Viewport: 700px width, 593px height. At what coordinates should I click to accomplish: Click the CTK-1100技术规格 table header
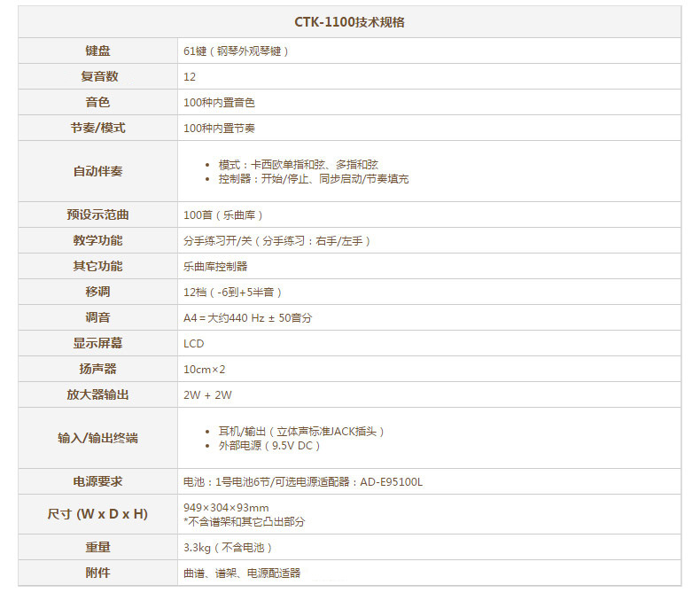tap(349, 22)
